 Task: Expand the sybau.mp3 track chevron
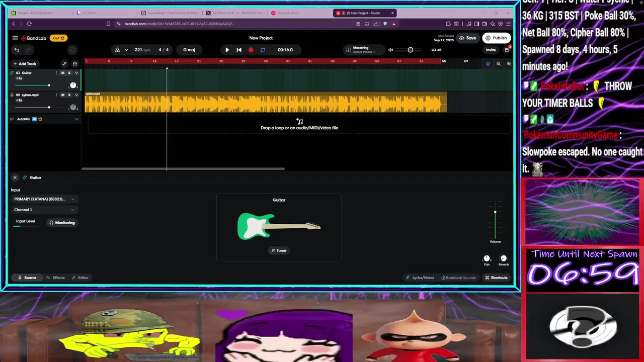pyautogui.click(x=76, y=95)
